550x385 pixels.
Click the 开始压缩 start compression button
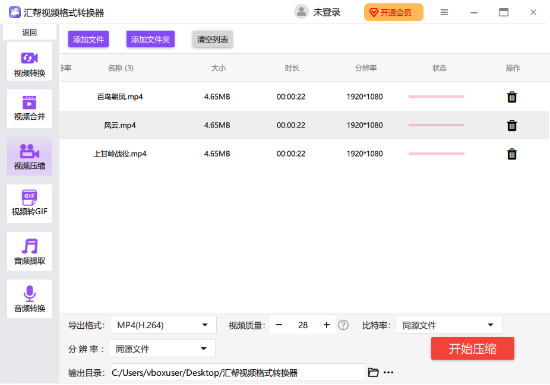click(472, 349)
